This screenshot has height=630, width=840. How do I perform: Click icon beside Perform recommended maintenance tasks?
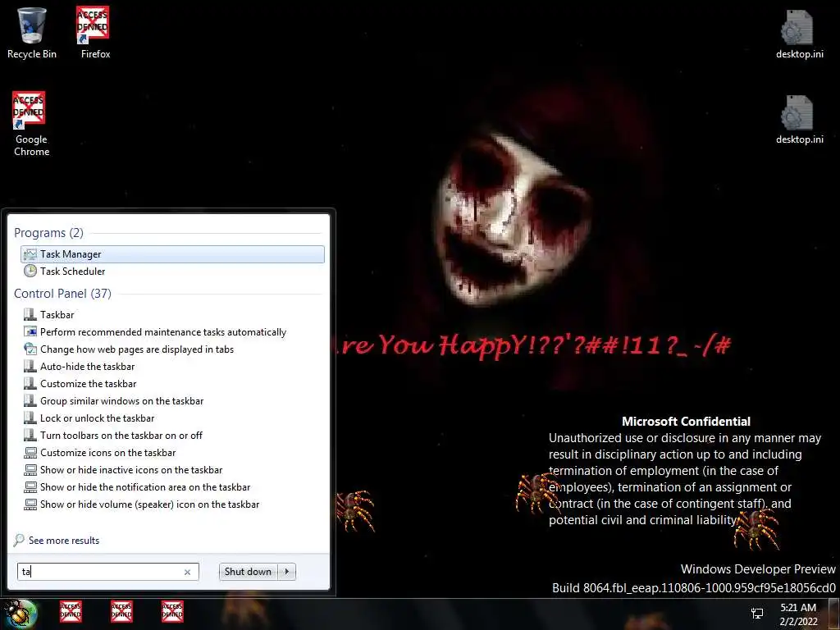(x=30, y=331)
